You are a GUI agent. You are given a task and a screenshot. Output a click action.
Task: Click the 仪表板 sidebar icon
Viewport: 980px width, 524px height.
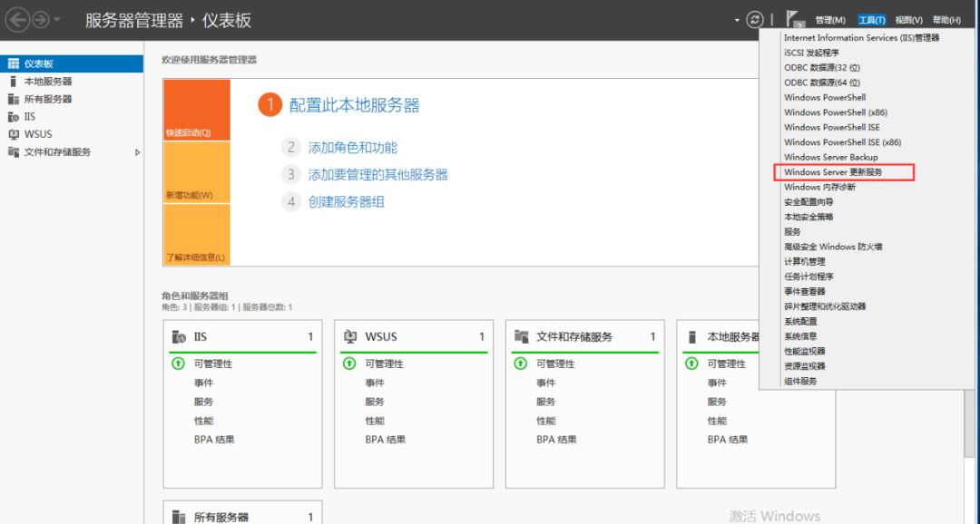click(13, 63)
